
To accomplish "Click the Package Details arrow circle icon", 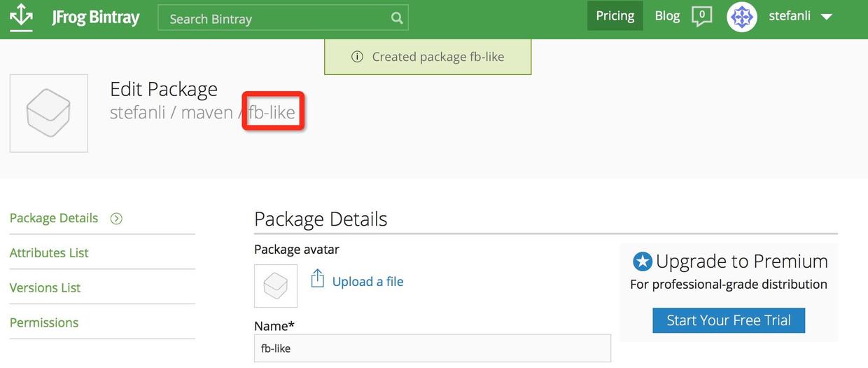I will pos(116,219).
